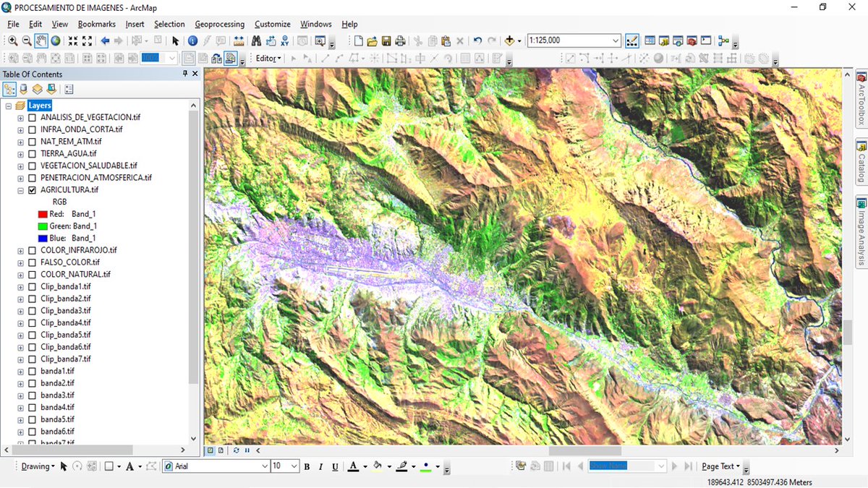Open the Catalog window toolbar icon

point(664,40)
